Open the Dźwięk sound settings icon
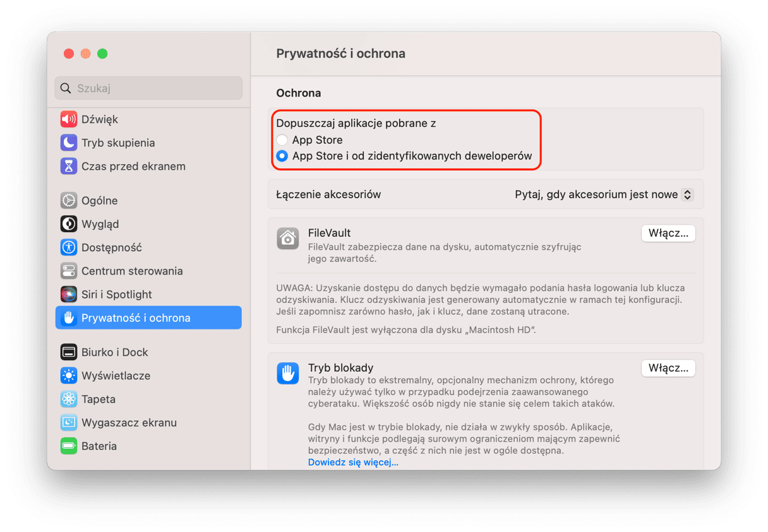Screen dimensions: 768x532 click(68, 119)
